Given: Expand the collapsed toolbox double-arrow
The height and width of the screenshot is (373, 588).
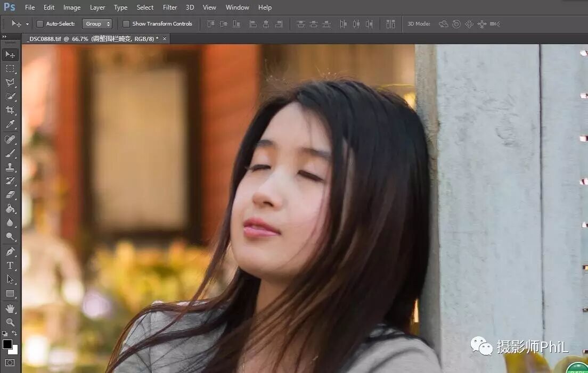Looking at the screenshot, I should coord(5,37).
